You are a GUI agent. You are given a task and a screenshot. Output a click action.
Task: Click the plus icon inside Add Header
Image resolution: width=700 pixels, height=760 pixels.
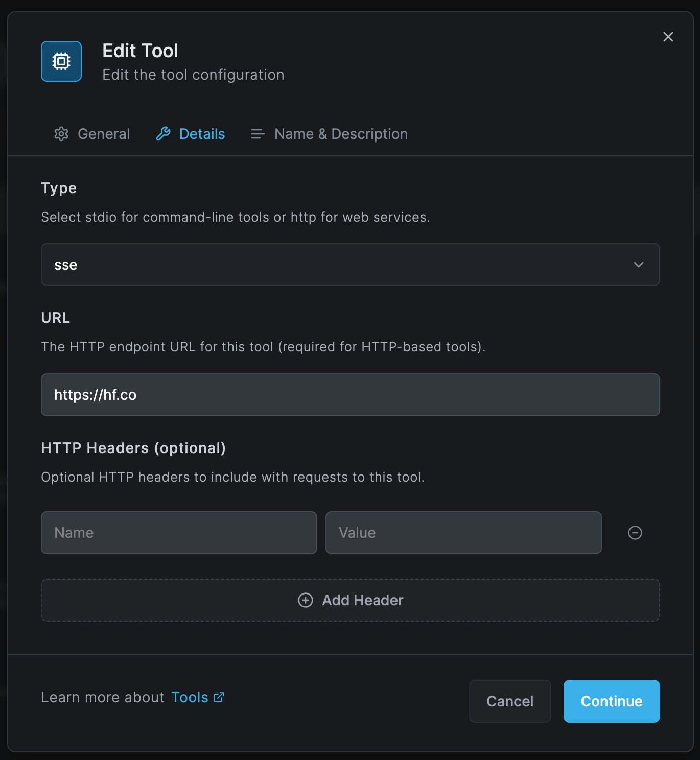[x=305, y=600]
